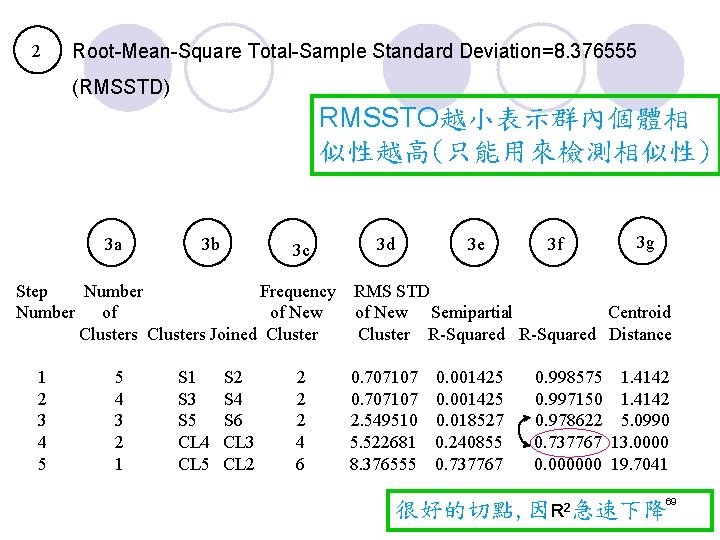720x540 pixels.
Task: Select the centroid distance "19.7041"
Action: click(x=639, y=464)
